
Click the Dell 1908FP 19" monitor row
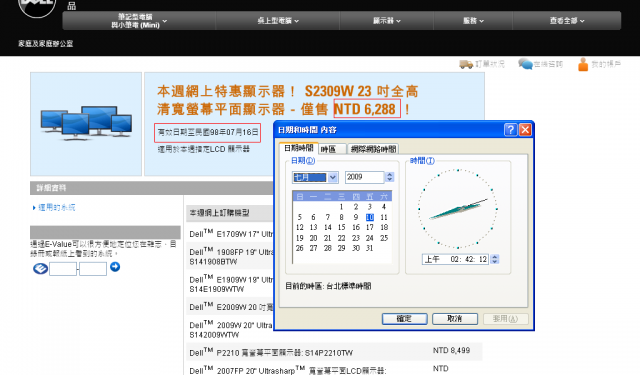pyautogui.click(x=230, y=256)
